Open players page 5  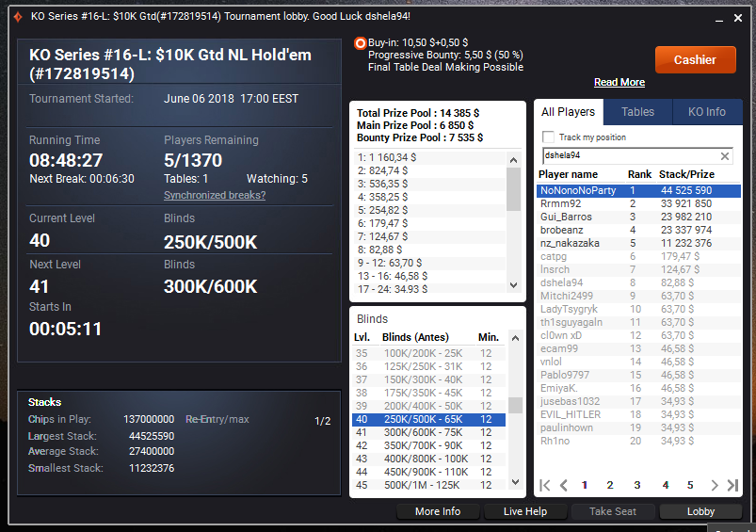690,485
